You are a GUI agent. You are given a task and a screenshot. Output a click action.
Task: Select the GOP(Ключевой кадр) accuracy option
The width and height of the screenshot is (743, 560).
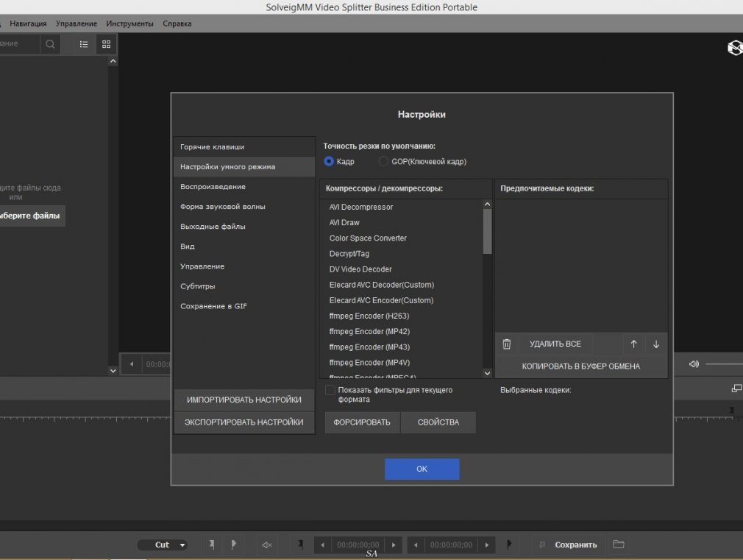pos(383,161)
